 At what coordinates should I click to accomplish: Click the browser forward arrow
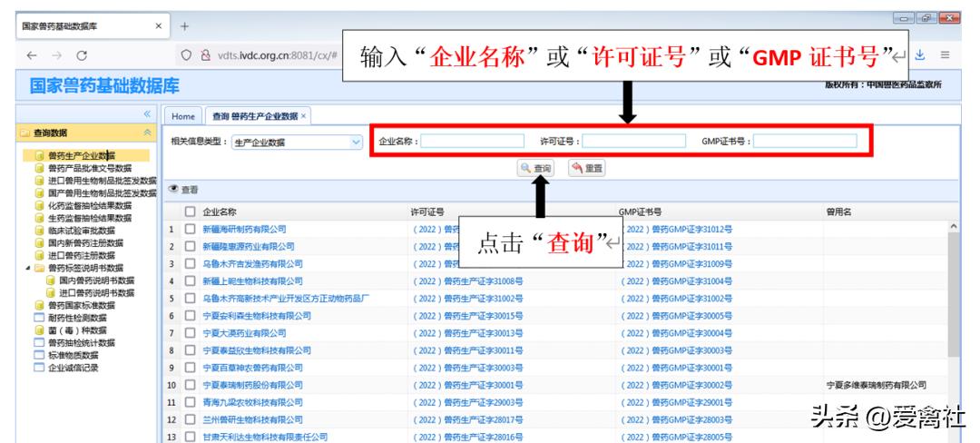coord(57,55)
